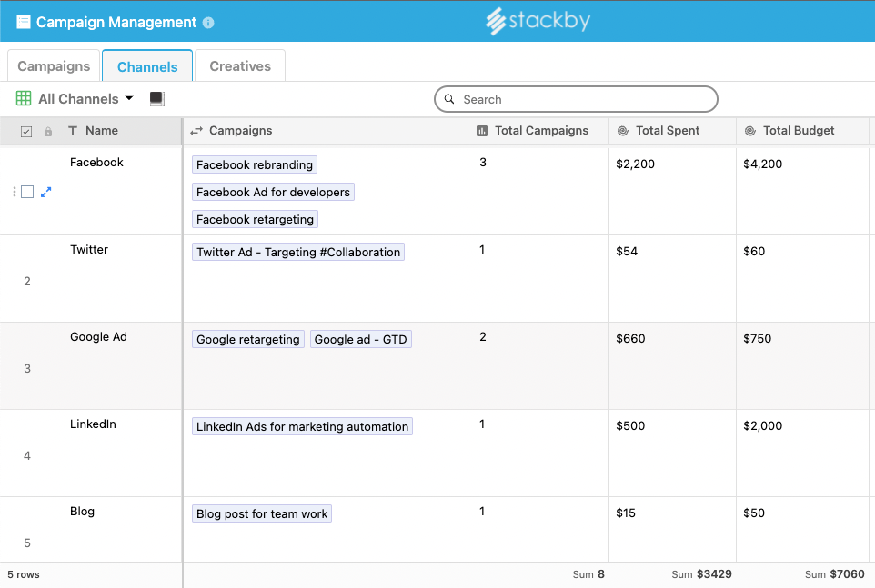Click the Campaign Management title
Viewport: 875px width, 588px height.
116,23
